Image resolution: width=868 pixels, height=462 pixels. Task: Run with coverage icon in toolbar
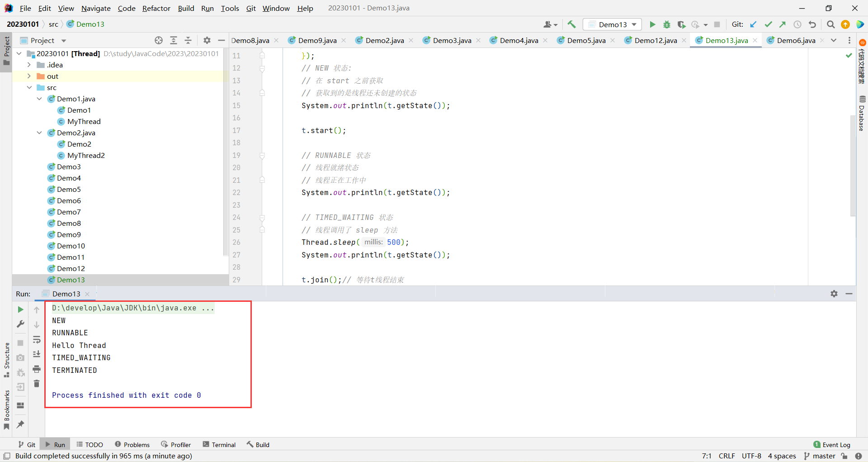tap(681, 24)
